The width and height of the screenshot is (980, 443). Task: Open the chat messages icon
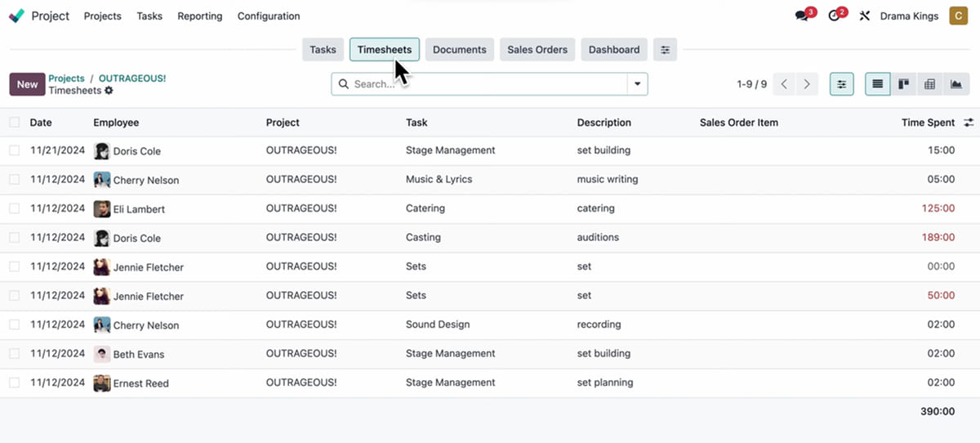pos(802,16)
